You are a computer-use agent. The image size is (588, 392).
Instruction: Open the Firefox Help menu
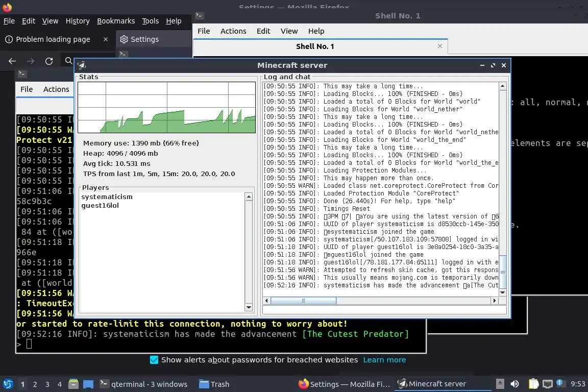click(174, 21)
